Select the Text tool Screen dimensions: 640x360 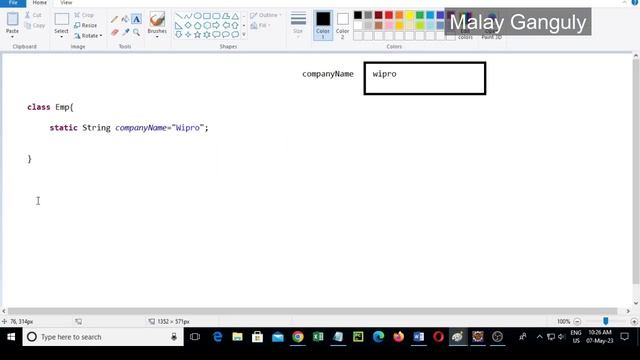click(136, 19)
